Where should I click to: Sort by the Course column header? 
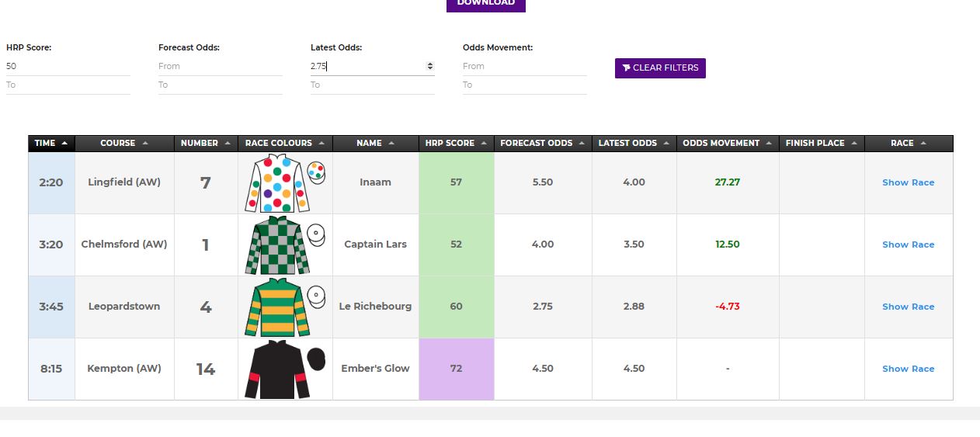[x=124, y=143]
